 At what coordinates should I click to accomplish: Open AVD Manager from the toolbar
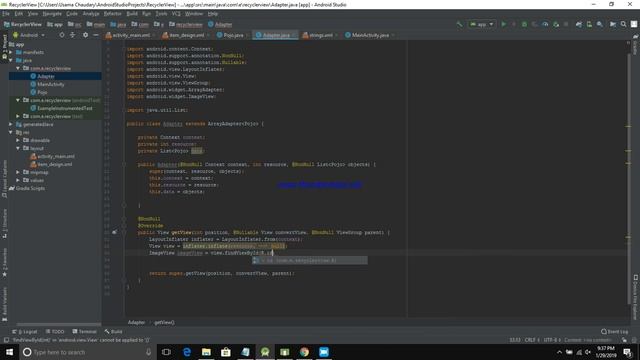pos(589,24)
